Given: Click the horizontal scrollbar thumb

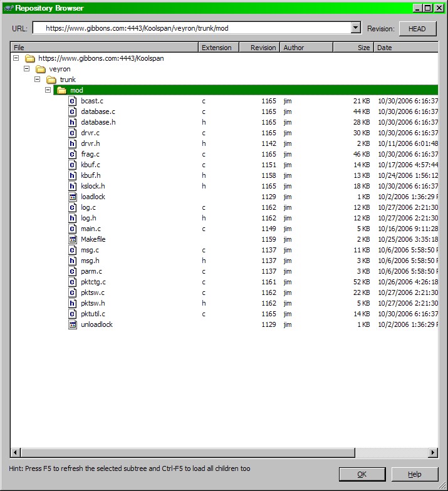Looking at the screenshot, I should coord(188,452).
